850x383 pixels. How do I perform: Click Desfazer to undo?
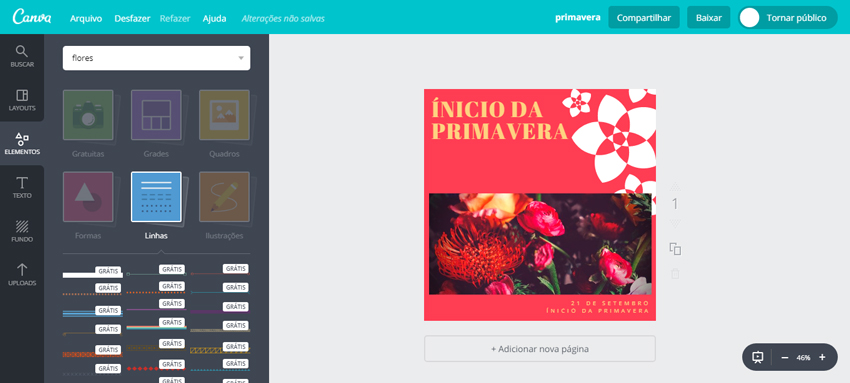(x=132, y=18)
